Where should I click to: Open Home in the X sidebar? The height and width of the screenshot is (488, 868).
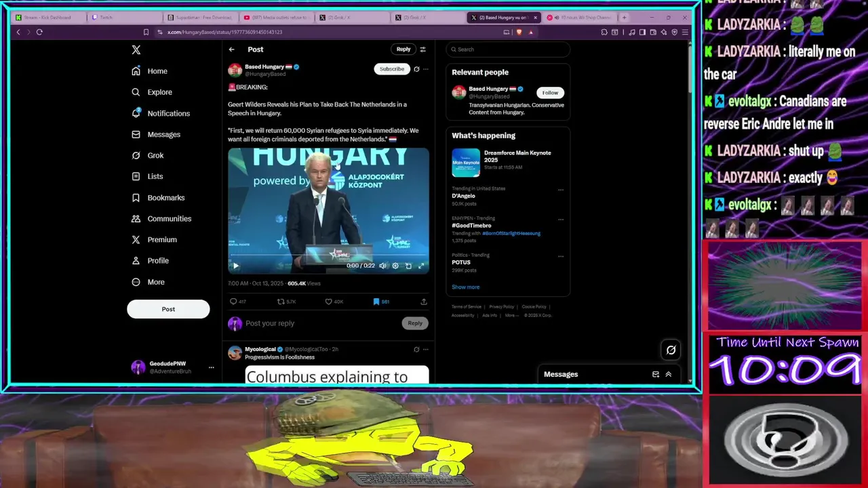[x=149, y=71]
